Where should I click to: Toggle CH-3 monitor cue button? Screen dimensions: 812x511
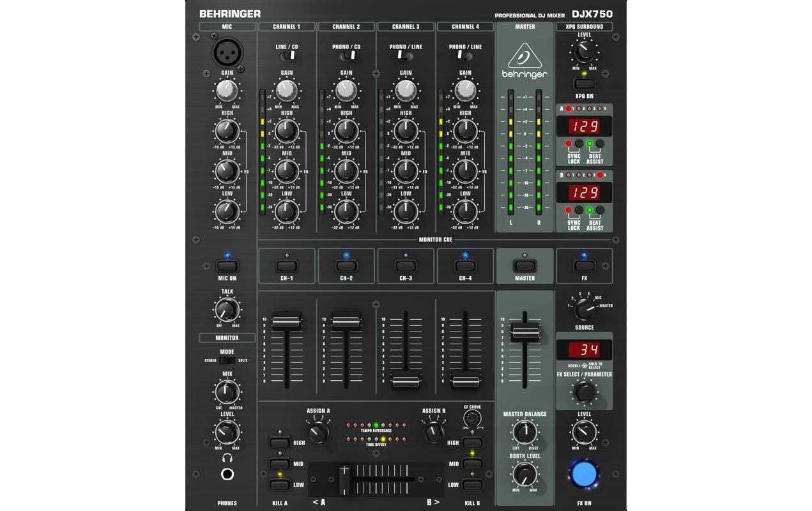click(406, 266)
